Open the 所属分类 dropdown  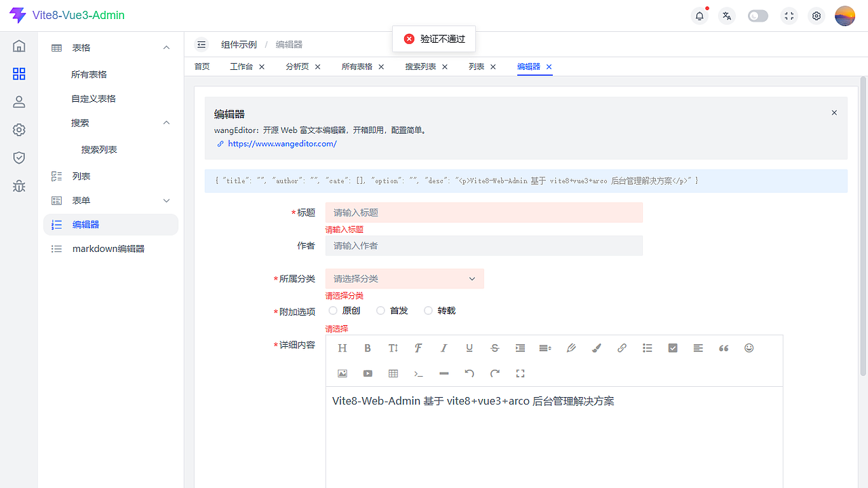pyautogui.click(x=405, y=279)
